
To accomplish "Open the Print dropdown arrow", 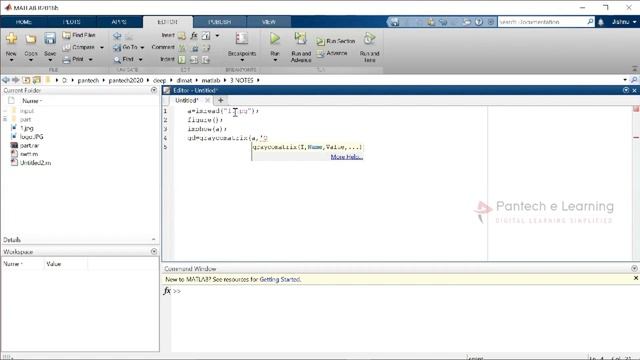I will [x=91, y=60].
